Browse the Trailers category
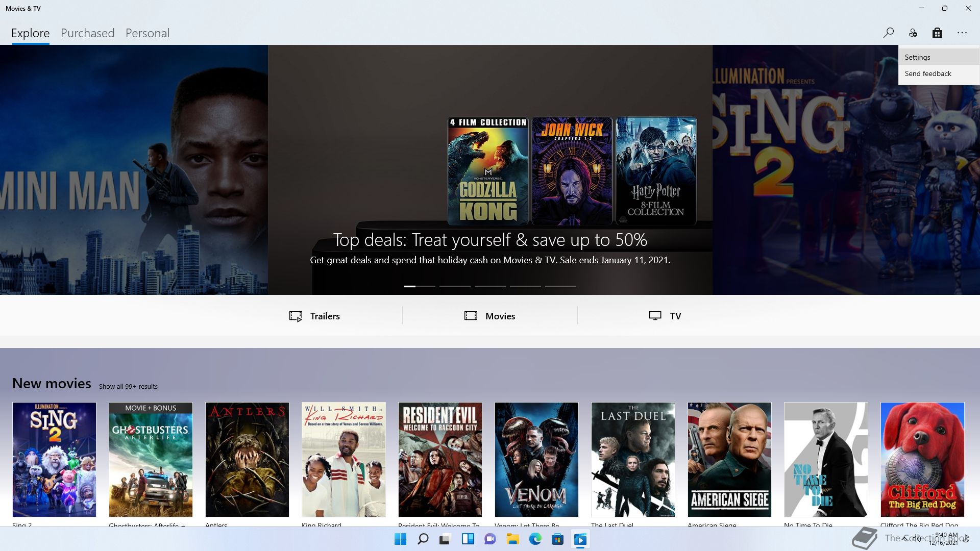 (314, 316)
